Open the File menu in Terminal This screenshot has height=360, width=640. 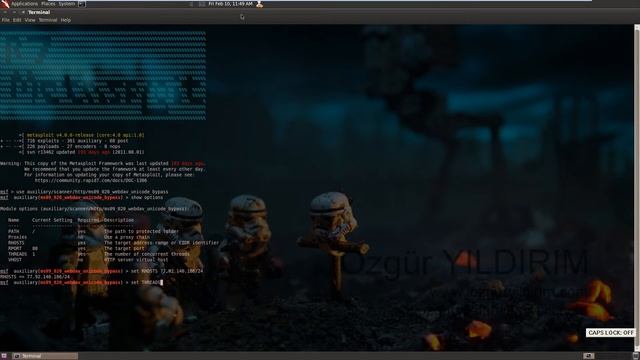click(6, 20)
